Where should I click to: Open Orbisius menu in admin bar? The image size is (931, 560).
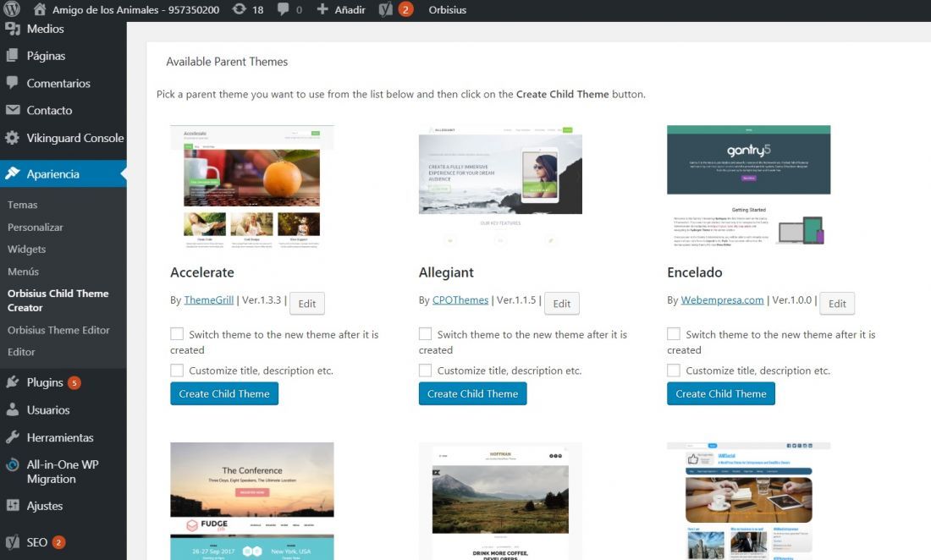[448, 9]
